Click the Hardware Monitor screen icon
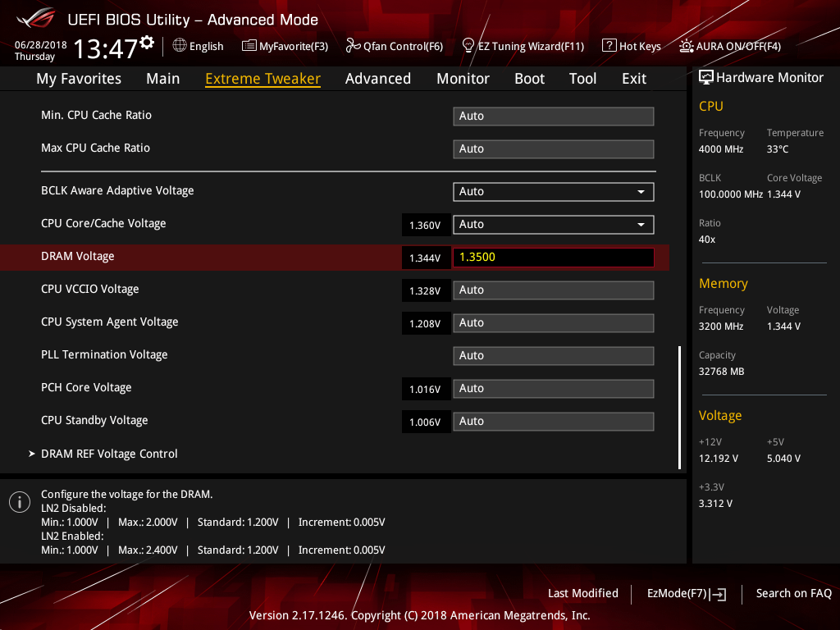 [706, 77]
